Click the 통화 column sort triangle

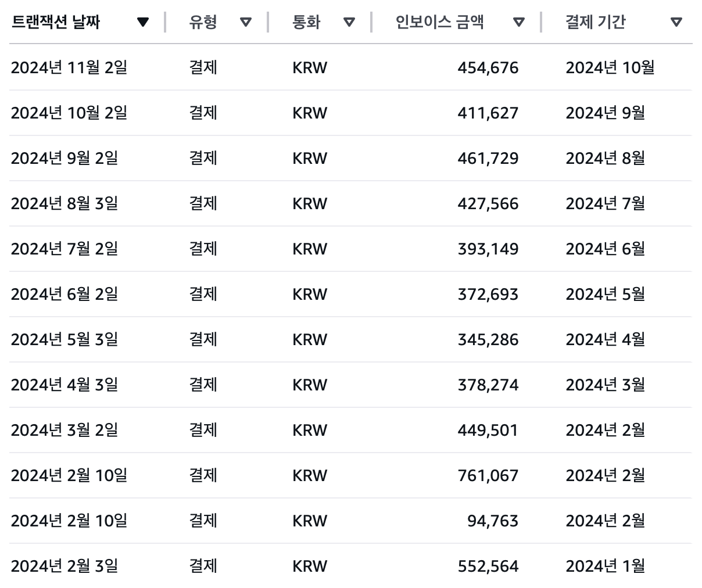click(349, 23)
